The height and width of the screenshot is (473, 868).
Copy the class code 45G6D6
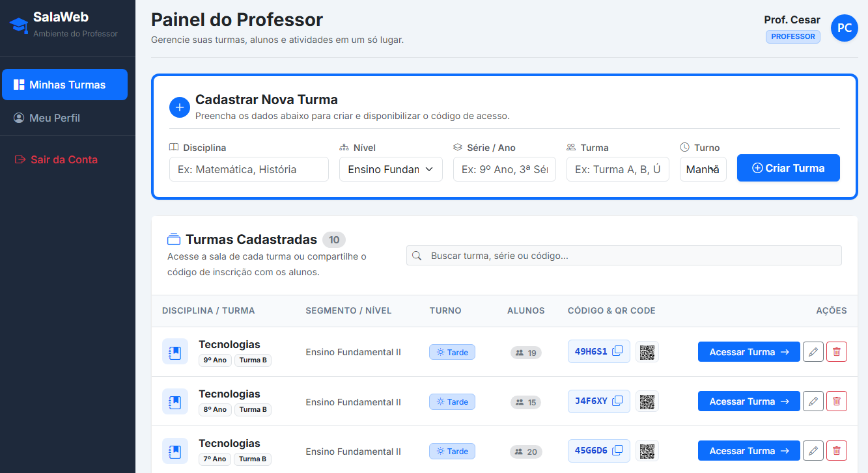click(x=617, y=450)
